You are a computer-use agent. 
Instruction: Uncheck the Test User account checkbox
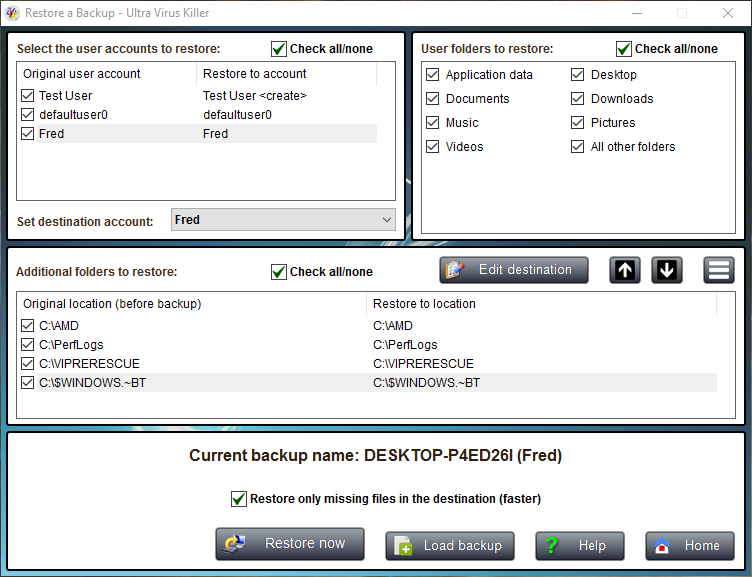click(x=28, y=95)
